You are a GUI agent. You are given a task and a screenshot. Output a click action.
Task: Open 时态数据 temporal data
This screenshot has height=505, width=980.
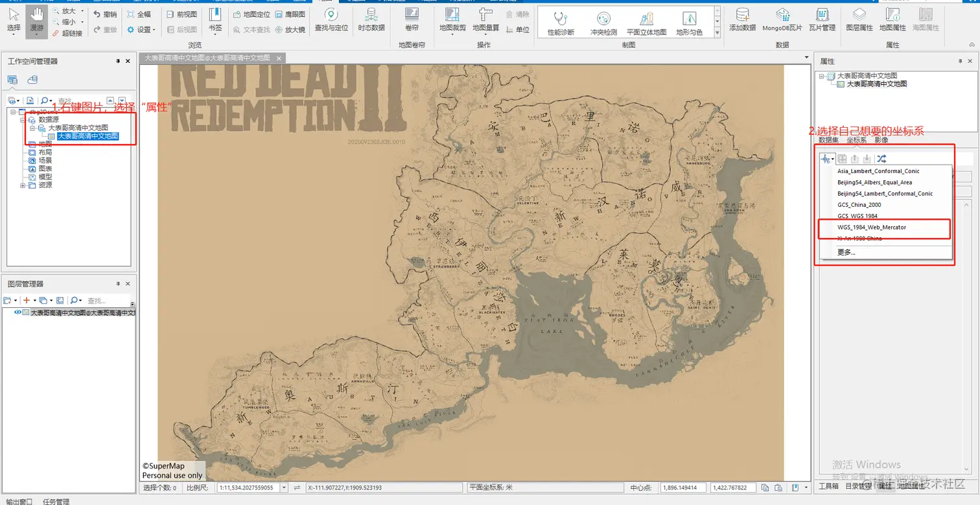tap(371, 20)
